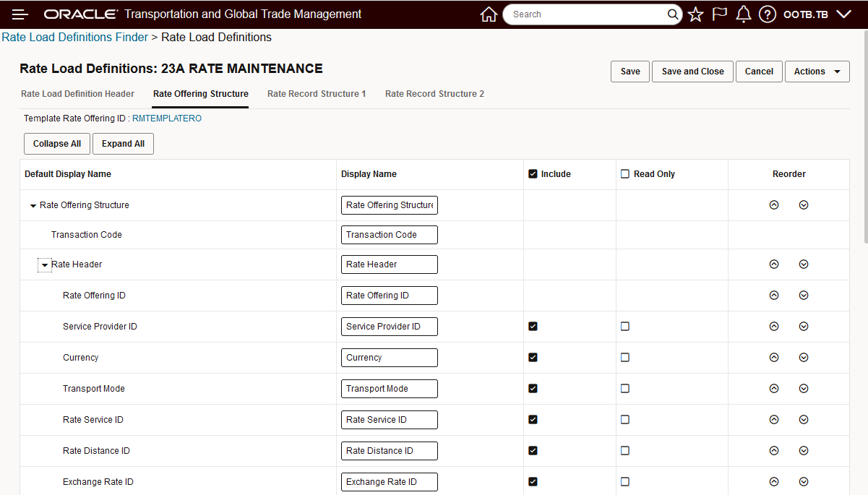The image size is (868, 495).
Task: Collapse the Rate Offering Structure node
Action: (x=33, y=206)
